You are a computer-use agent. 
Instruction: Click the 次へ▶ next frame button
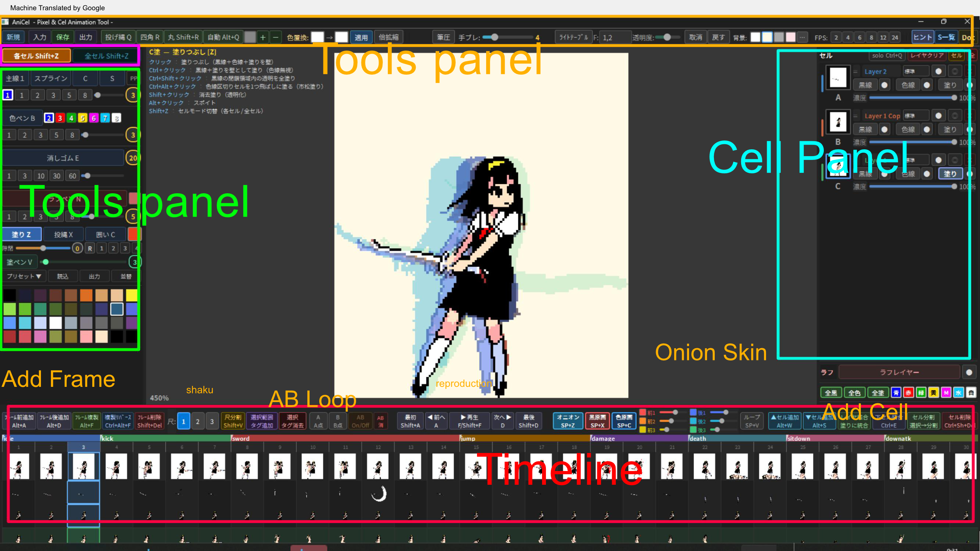click(502, 421)
